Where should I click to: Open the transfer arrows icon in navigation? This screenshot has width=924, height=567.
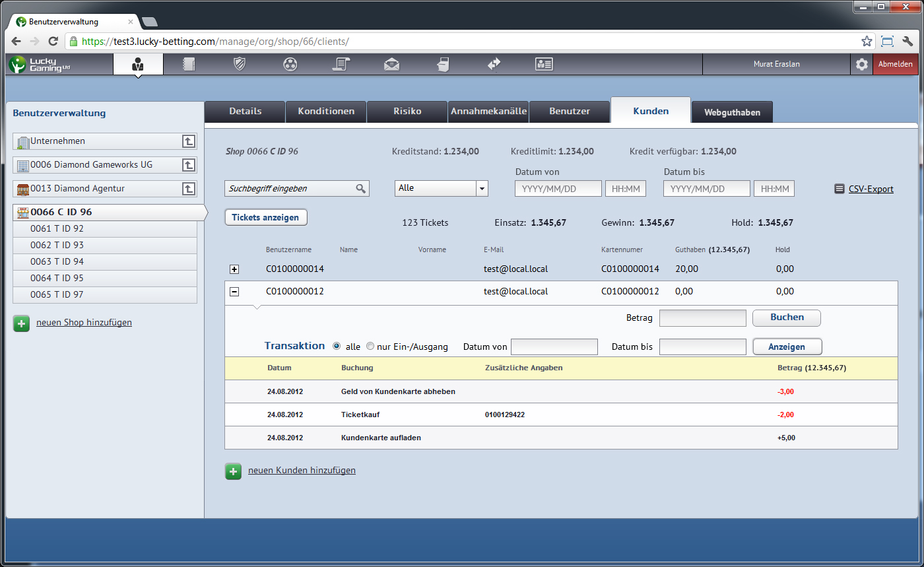[x=494, y=64]
